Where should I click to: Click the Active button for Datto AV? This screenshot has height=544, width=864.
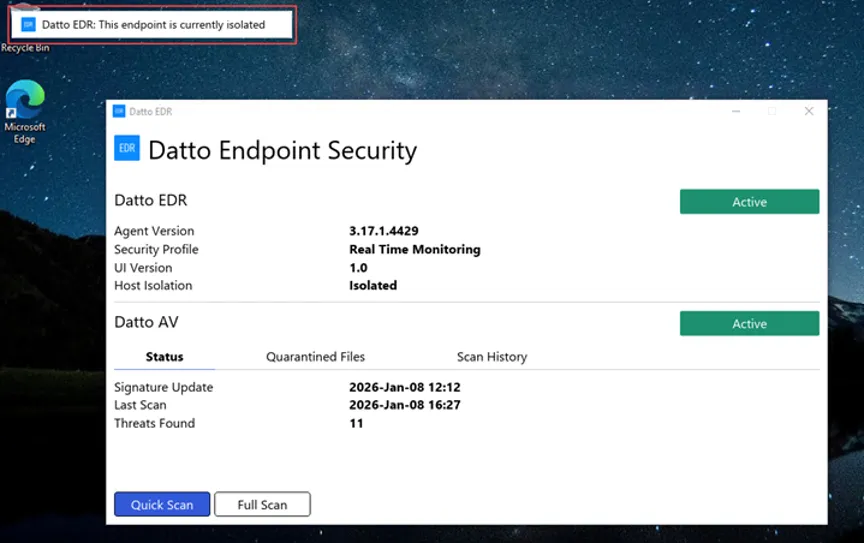pyautogui.click(x=749, y=324)
